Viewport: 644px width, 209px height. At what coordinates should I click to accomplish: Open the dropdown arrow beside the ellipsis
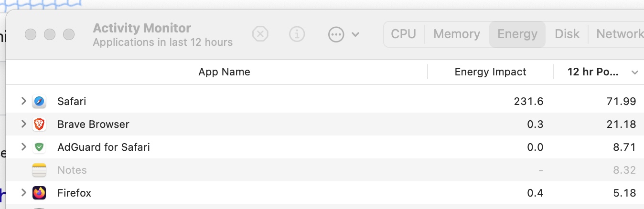click(355, 34)
